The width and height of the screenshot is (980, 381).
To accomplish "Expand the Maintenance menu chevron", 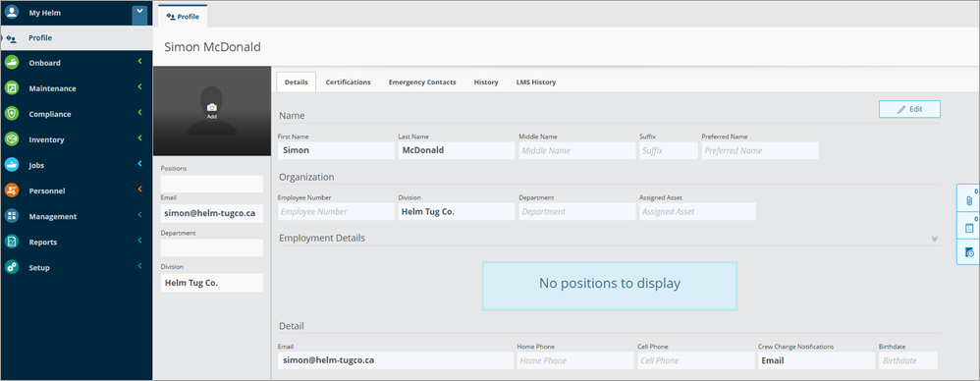I will [140, 86].
